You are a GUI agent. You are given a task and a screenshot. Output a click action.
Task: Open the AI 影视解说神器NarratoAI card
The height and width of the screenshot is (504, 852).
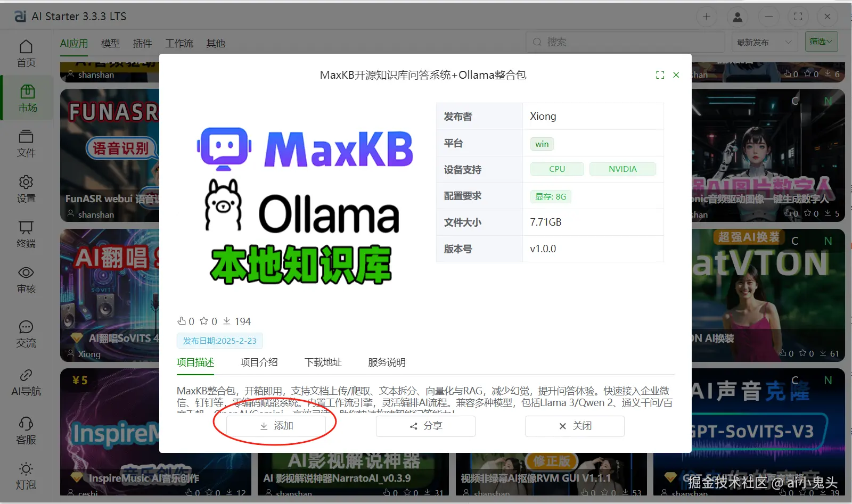pyautogui.click(x=353, y=474)
